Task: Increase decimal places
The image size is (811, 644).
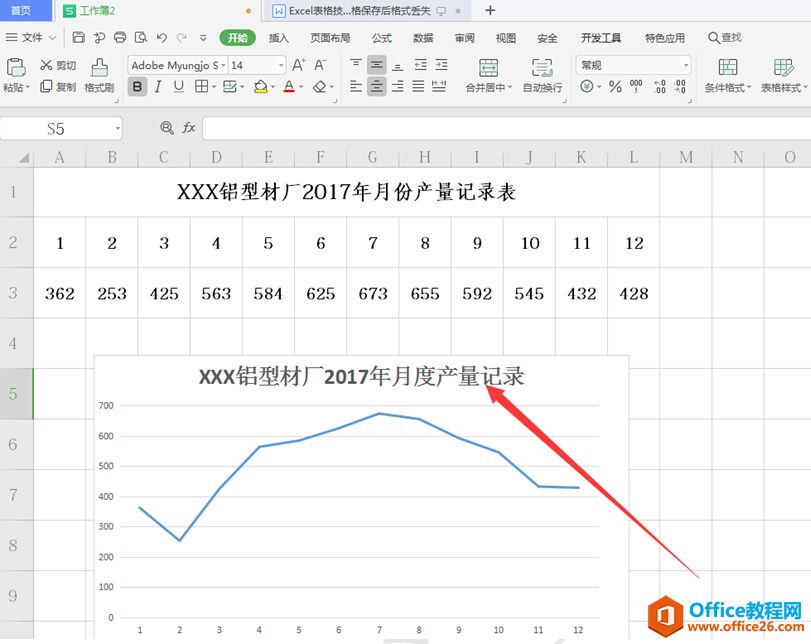Action: pos(659,86)
